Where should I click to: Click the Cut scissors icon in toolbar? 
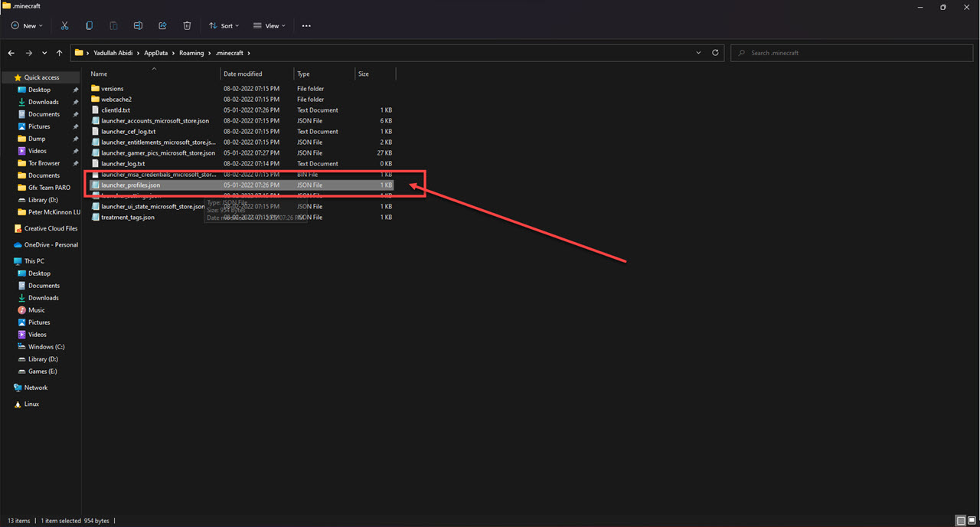pos(64,25)
